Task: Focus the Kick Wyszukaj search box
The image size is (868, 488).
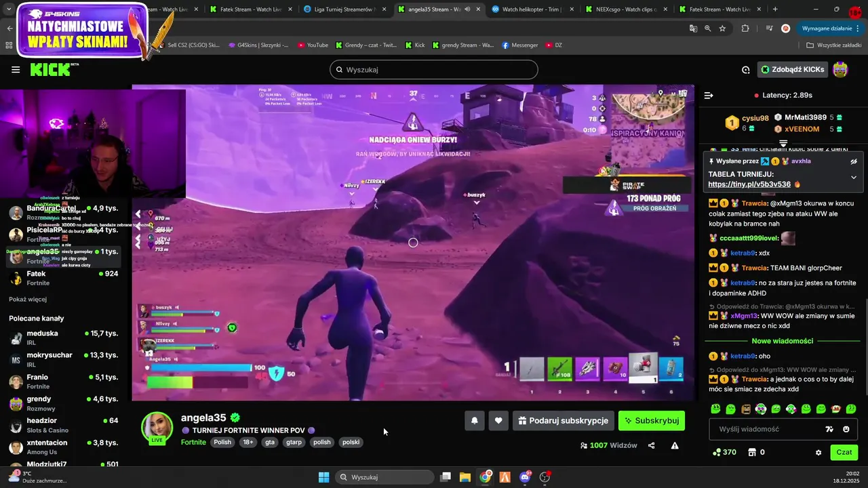Action: click(x=434, y=70)
